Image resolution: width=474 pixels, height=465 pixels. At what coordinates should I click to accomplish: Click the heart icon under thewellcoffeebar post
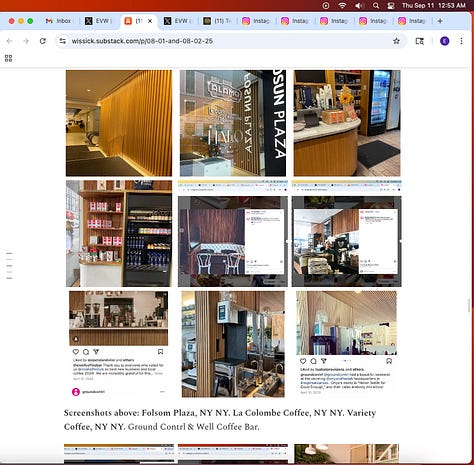click(76, 352)
